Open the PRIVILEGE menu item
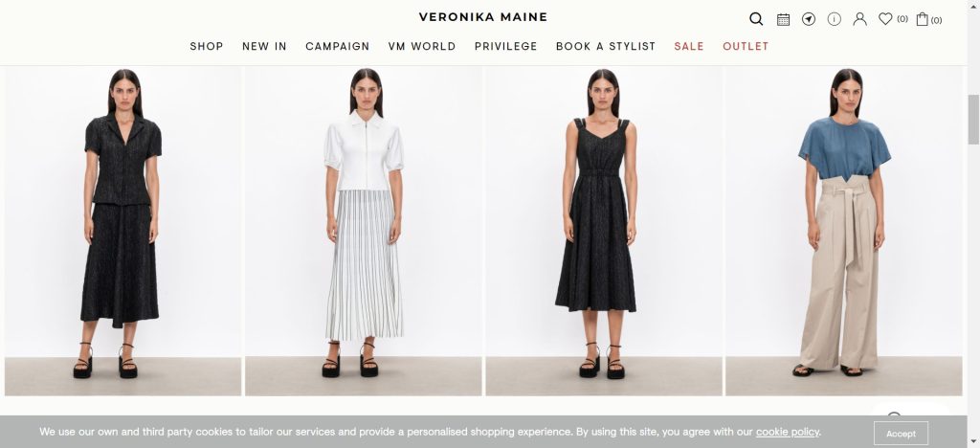This screenshot has width=980, height=448. [x=505, y=46]
